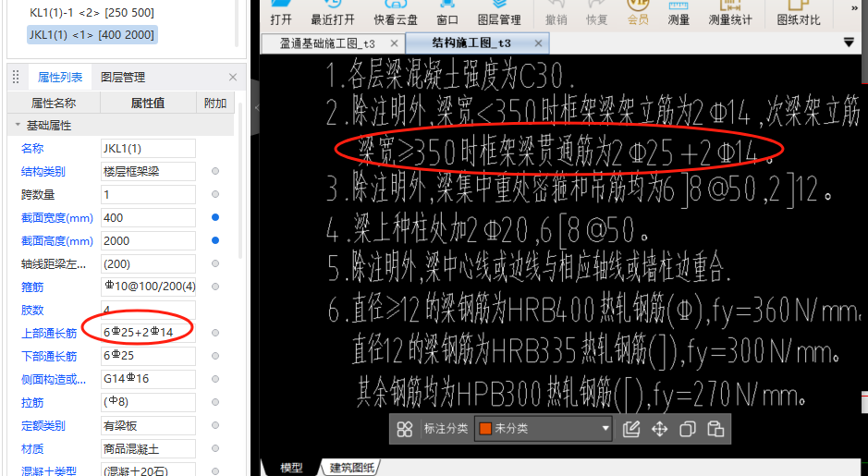Image resolution: width=868 pixels, height=476 pixels.
Task: Collapse the 基础属性 group
Action: (18, 125)
